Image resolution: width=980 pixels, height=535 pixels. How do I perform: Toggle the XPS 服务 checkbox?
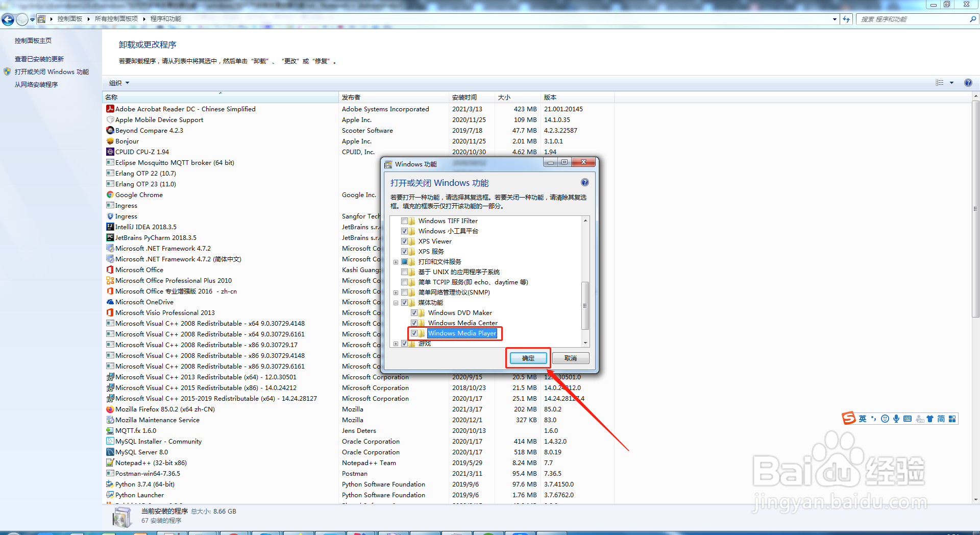[404, 251]
